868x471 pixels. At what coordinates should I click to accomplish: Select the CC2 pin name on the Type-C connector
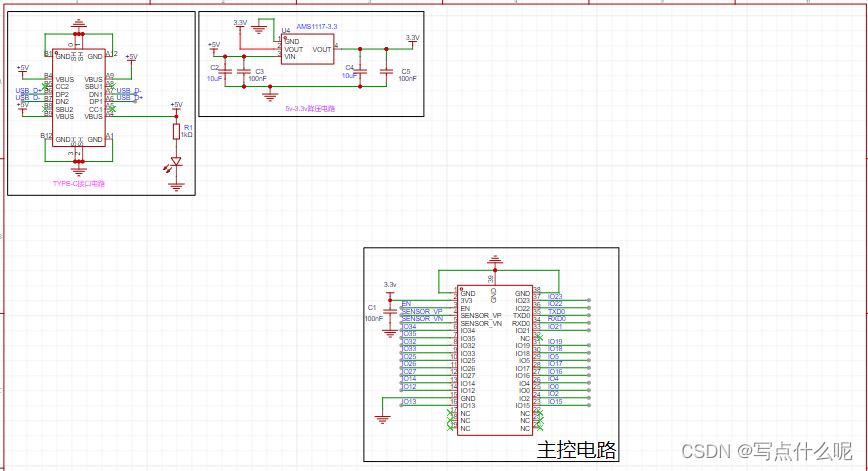point(62,87)
